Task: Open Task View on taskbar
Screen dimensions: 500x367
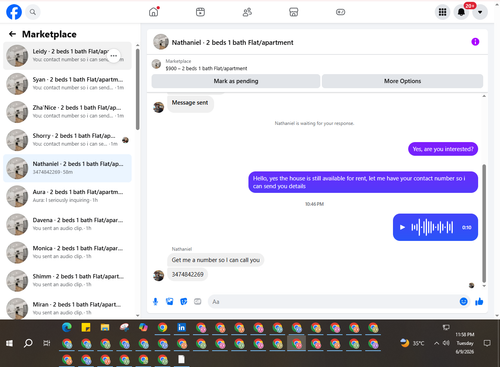Action: 47,343
